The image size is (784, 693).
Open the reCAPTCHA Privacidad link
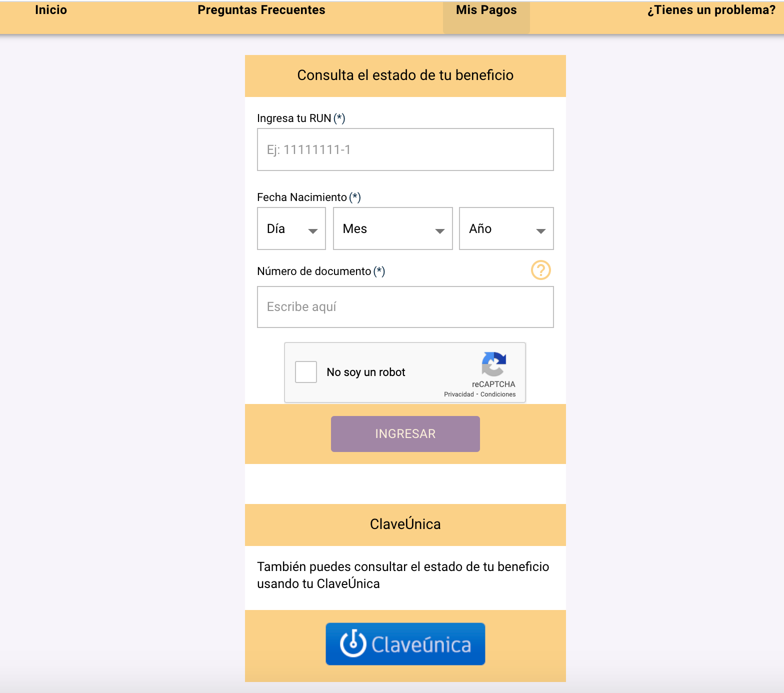[x=458, y=394]
